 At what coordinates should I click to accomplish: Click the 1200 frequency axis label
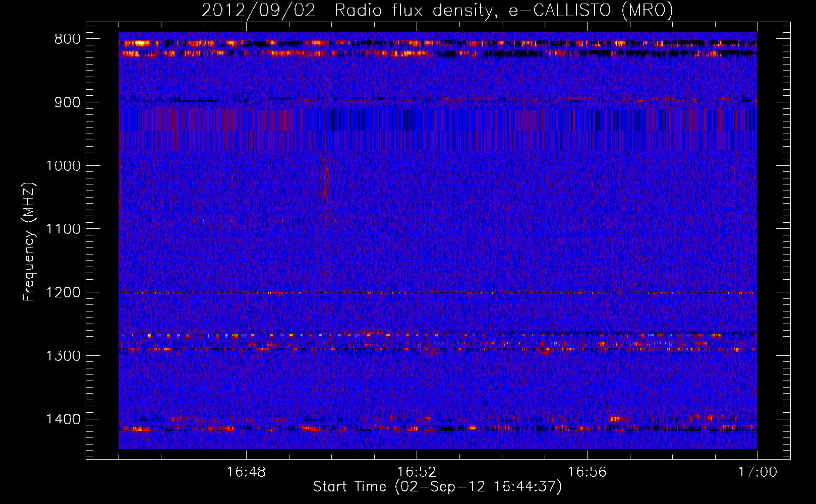coord(63,293)
